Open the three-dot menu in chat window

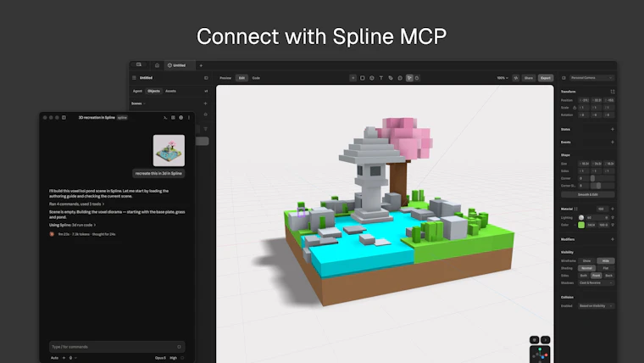[189, 118]
